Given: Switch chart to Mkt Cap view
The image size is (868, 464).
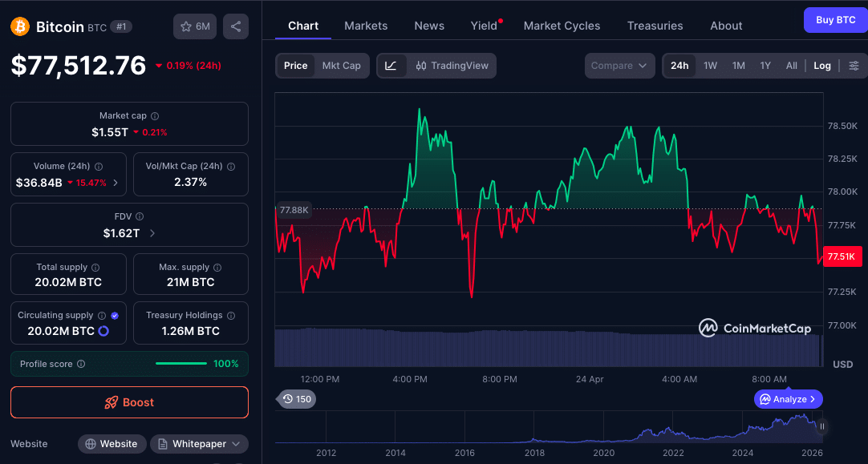Looking at the screenshot, I should (x=342, y=66).
